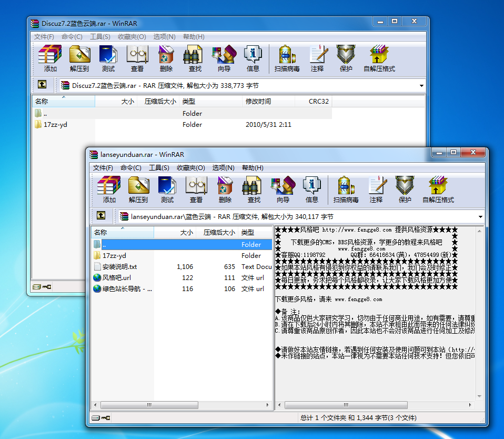Show 信息 (Info) in lanseyunduan.rar window
Screen dimensions: 504x439
312,189
